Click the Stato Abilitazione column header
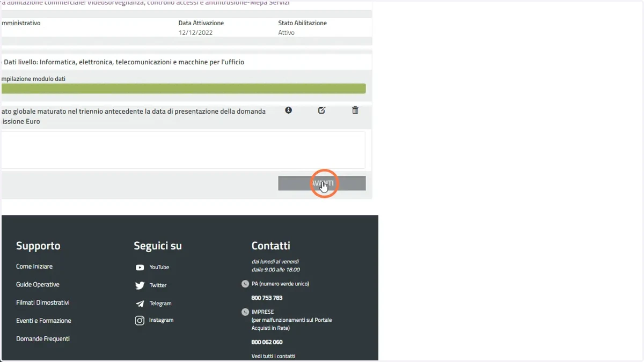 click(302, 23)
